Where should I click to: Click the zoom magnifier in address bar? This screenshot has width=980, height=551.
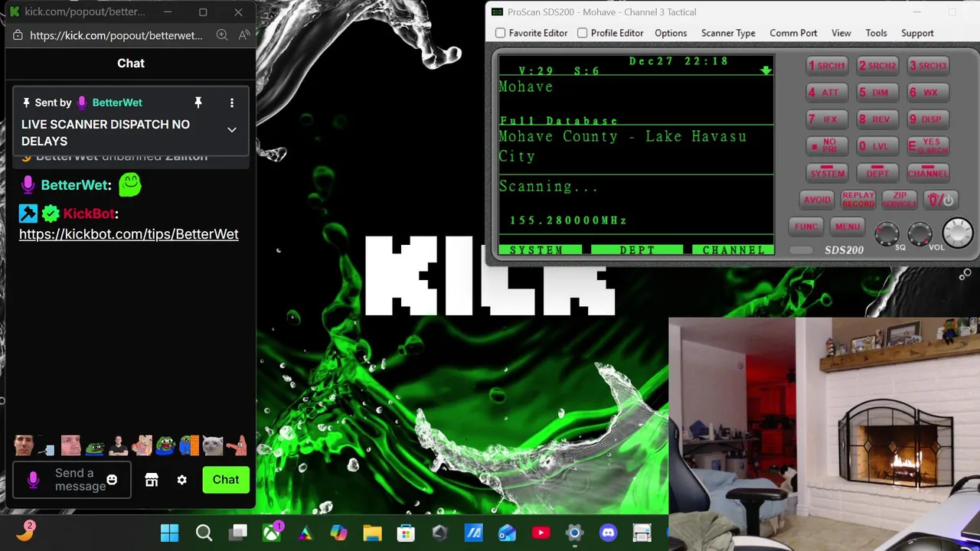point(221,35)
